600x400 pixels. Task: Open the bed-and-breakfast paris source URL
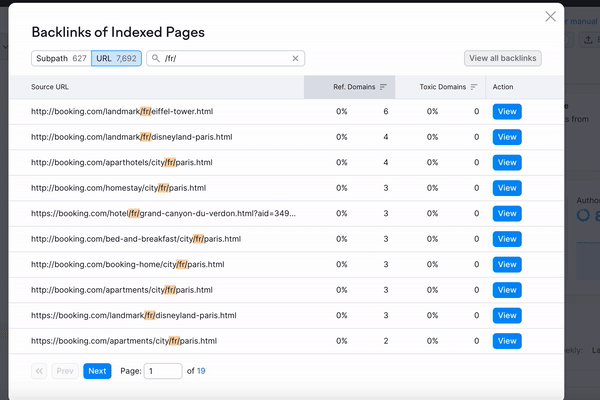[134, 239]
